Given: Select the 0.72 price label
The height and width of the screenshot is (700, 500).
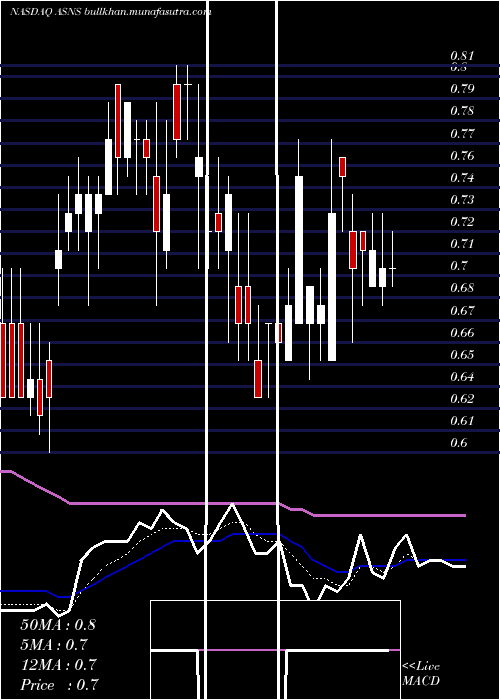Looking at the screenshot, I should [462, 221].
